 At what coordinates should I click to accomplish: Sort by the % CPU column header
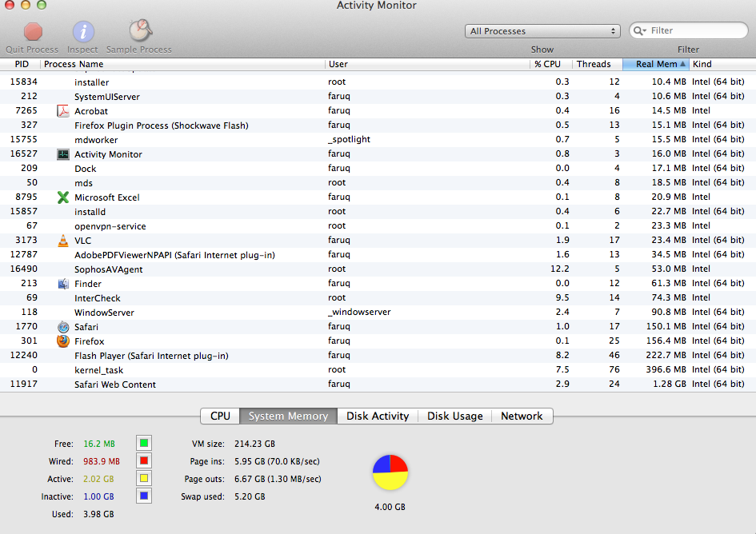tap(551, 64)
